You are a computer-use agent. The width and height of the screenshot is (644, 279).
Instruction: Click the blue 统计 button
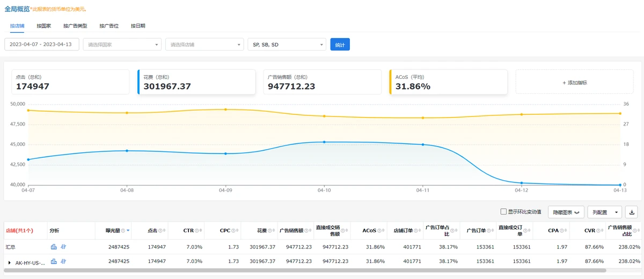(x=340, y=45)
